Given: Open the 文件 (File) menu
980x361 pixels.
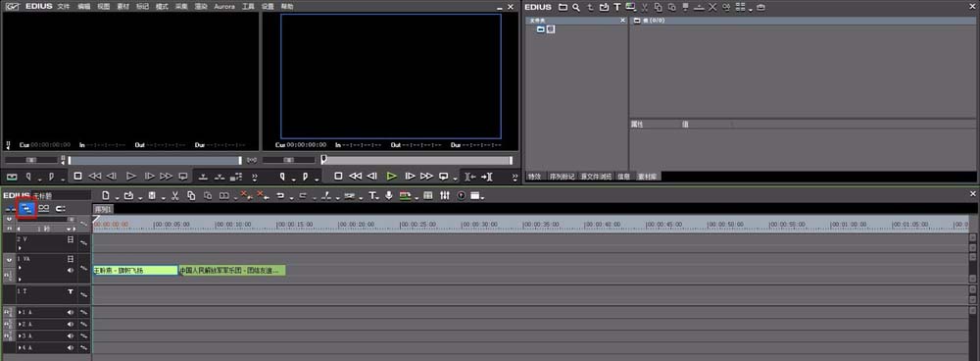Looking at the screenshot, I should (x=63, y=6).
